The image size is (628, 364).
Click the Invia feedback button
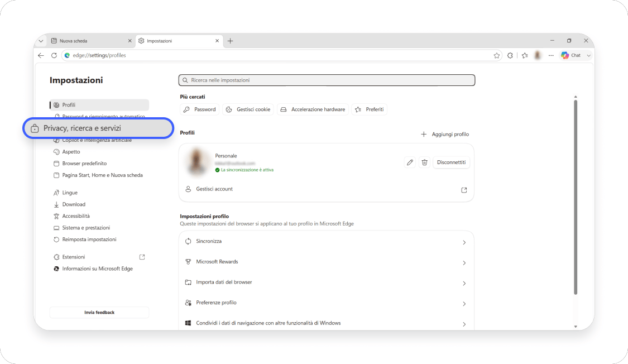pyautogui.click(x=99, y=312)
